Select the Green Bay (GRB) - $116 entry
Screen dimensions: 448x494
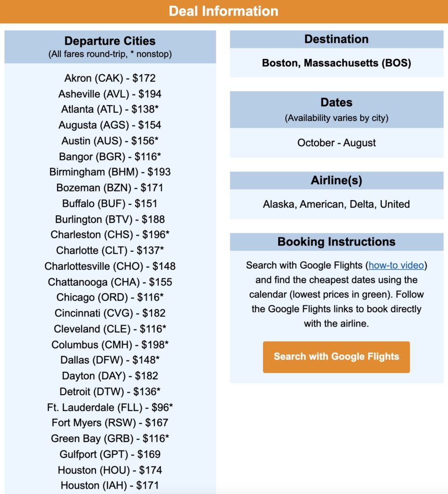[x=110, y=439]
